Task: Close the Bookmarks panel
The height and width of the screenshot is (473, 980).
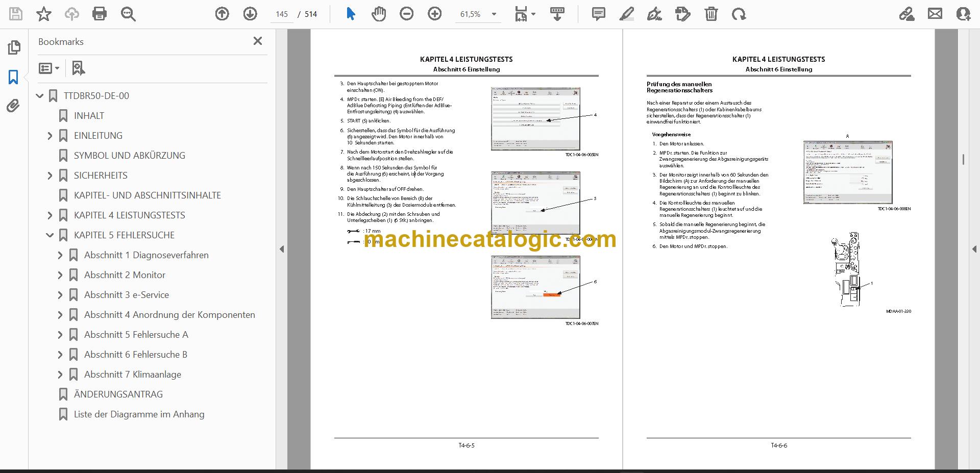Action: (x=258, y=41)
